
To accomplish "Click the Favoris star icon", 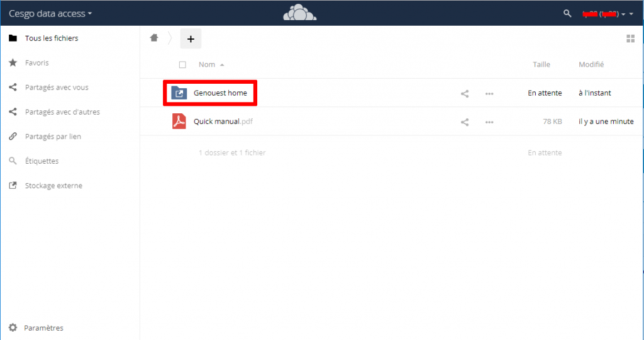I will pyautogui.click(x=13, y=62).
